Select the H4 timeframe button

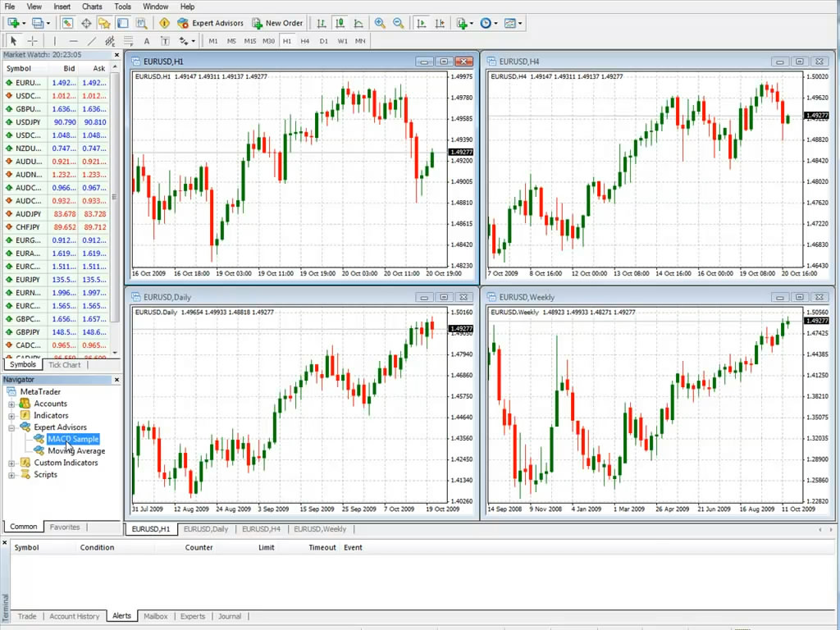pos(305,41)
